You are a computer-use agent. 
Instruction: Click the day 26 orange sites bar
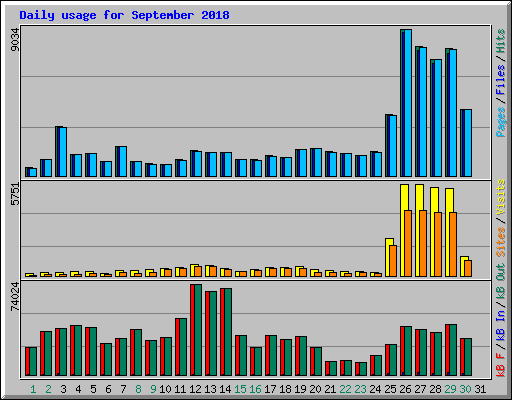[408, 243]
